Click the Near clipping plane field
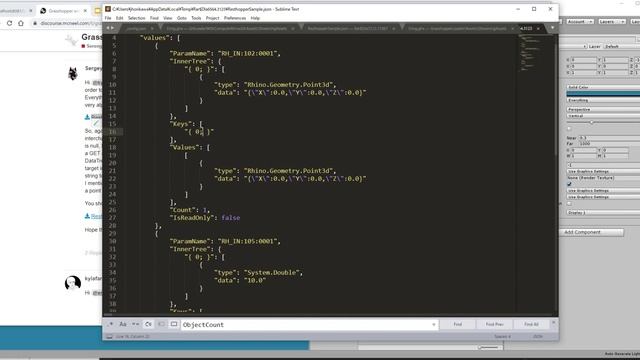 point(609,138)
